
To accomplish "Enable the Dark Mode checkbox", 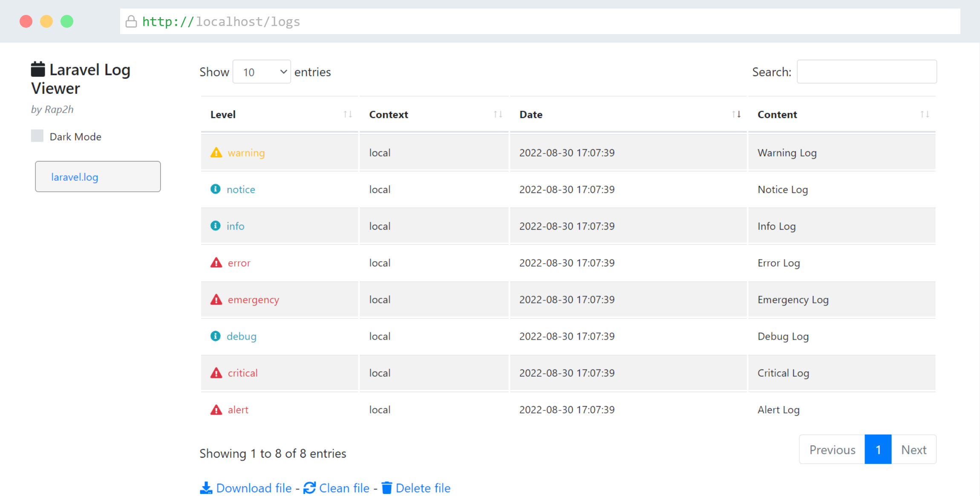I will 37,136.
